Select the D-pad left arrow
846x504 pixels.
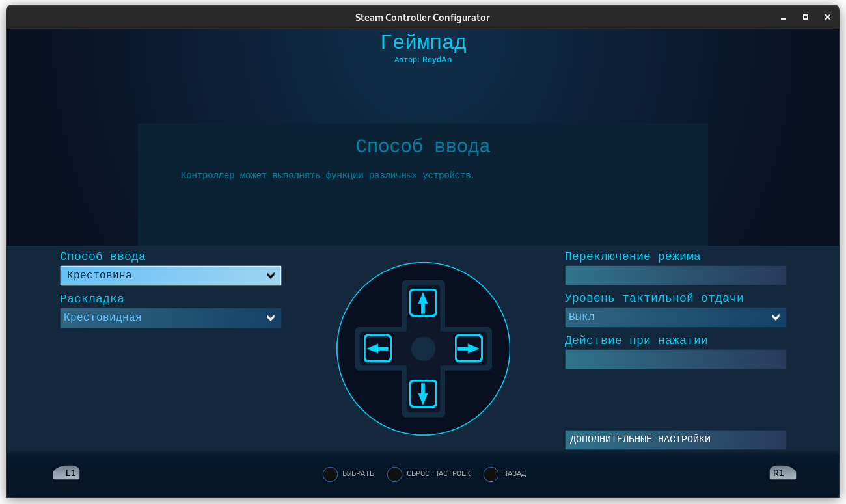pyautogui.click(x=377, y=349)
